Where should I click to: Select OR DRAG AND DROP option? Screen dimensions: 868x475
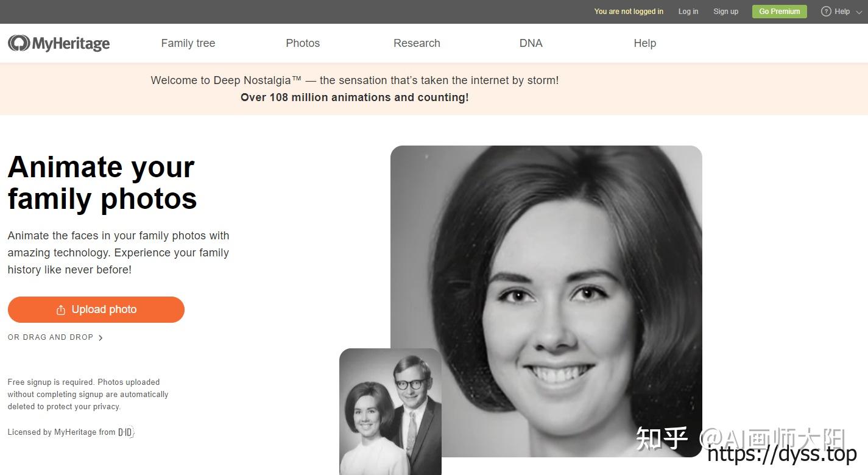[x=51, y=337]
